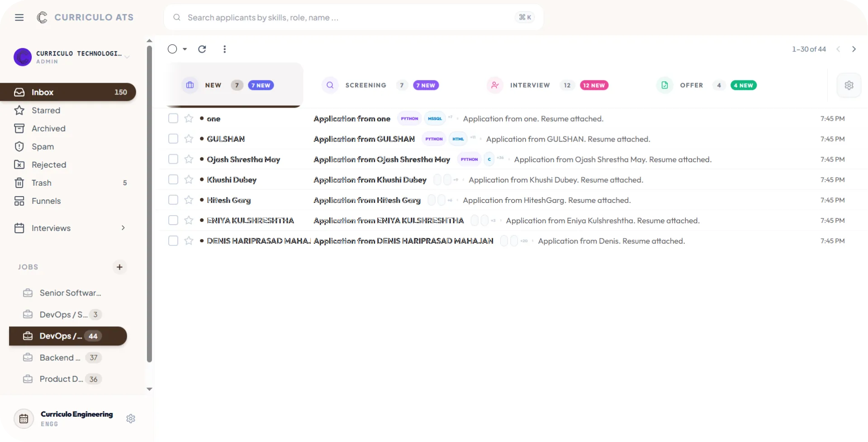Viewport: 868px width, 442px height.
Task: Select Hitesh Garg's application checkbox
Action: 173,200
